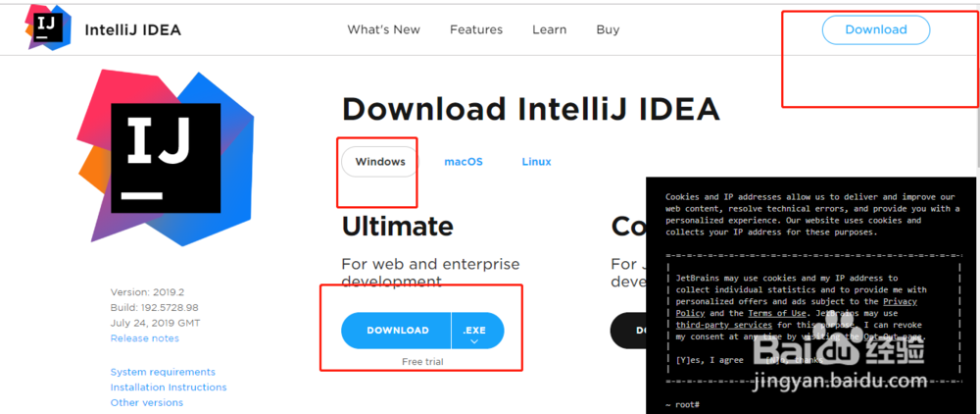Open System requirements link
The image size is (980, 414).
tap(163, 372)
